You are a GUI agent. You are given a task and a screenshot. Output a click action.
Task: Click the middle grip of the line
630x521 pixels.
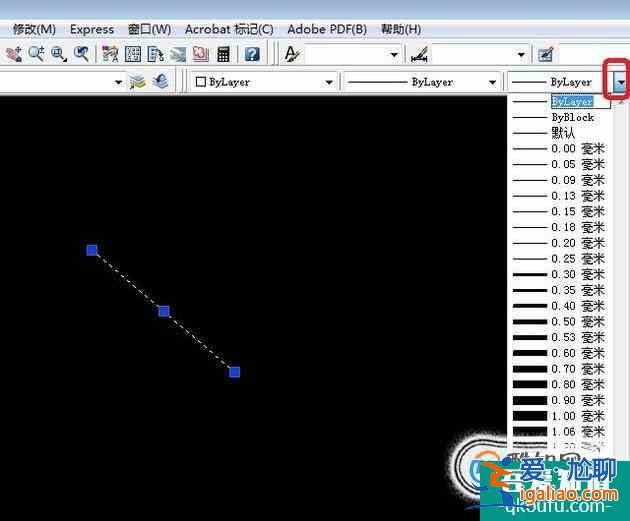(164, 311)
